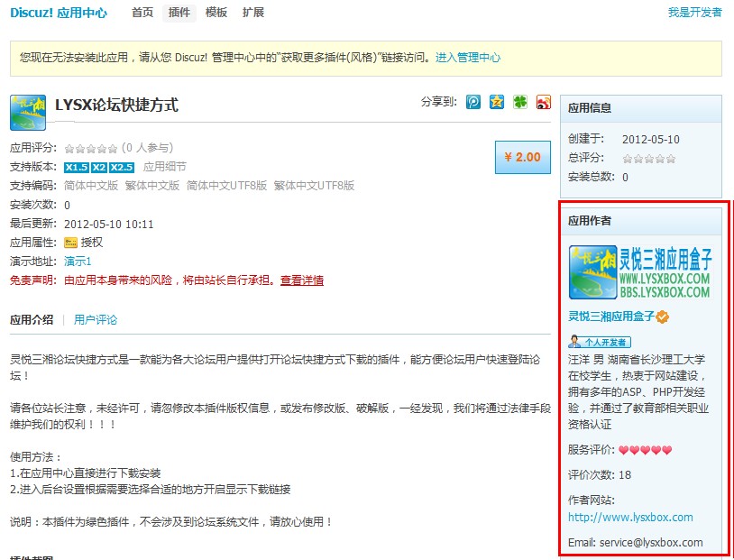Click the 服务评价 hearts rating
The image size is (734, 560).
pyautogui.click(x=645, y=450)
